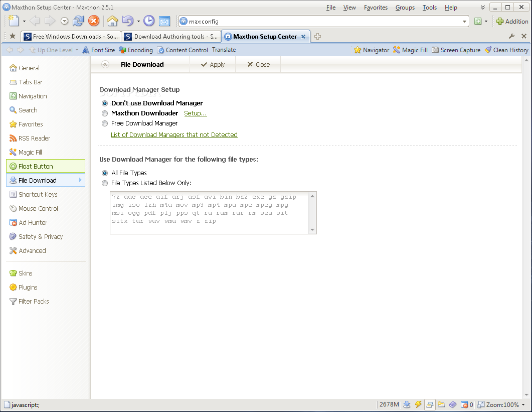This screenshot has width=532, height=412.
Task: Open the Favorites star in tab bar
Action: coord(13,36)
